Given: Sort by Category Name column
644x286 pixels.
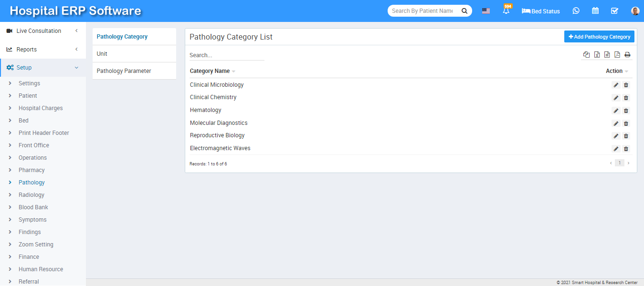Looking at the screenshot, I should [212, 71].
